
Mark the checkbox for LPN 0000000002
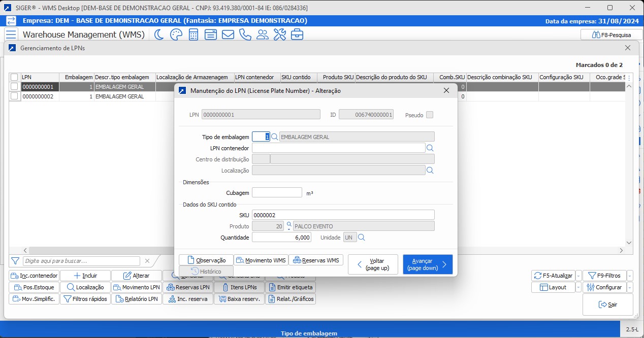[14, 96]
